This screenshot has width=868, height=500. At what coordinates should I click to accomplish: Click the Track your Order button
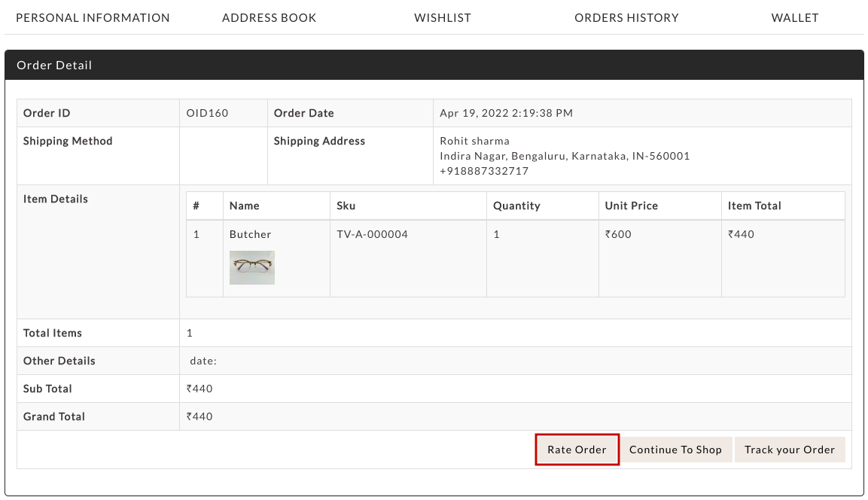(789, 450)
